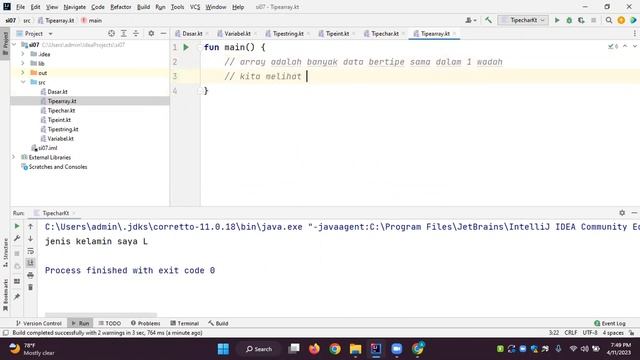The image size is (640, 360).
Task: Open Search Everywhere magnifier icon
Action: [609, 20]
